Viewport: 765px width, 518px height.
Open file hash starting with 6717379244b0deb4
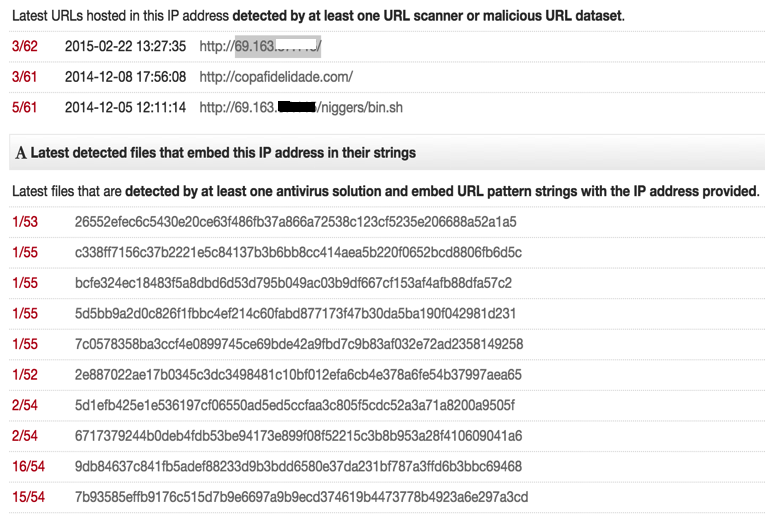pyautogui.click(x=299, y=436)
